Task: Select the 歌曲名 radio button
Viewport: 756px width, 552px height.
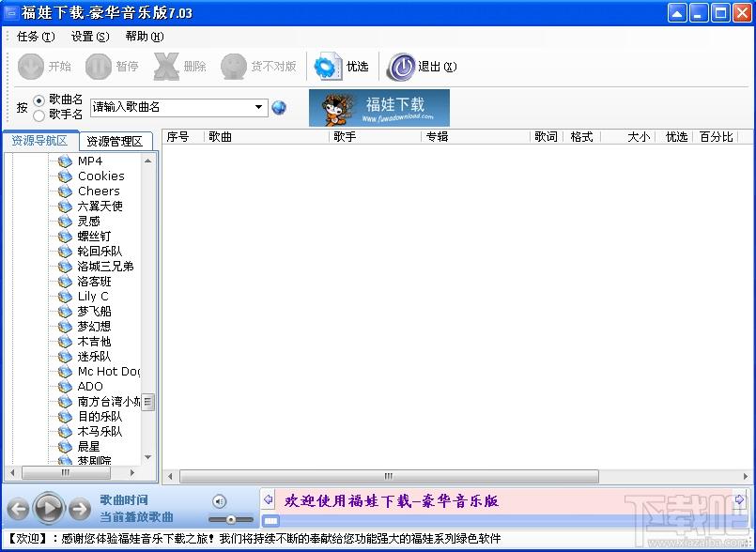Action: point(39,100)
